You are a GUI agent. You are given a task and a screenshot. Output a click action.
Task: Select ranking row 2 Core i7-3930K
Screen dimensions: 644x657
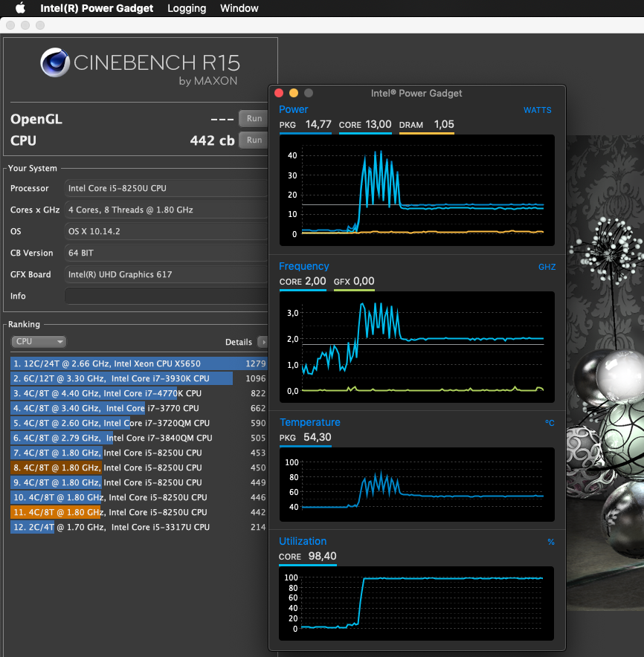click(x=139, y=378)
